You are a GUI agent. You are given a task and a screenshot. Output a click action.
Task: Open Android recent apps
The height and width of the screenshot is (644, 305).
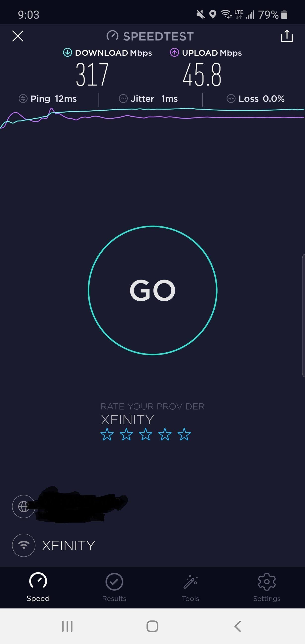pyautogui.click(x=67, y=626)
